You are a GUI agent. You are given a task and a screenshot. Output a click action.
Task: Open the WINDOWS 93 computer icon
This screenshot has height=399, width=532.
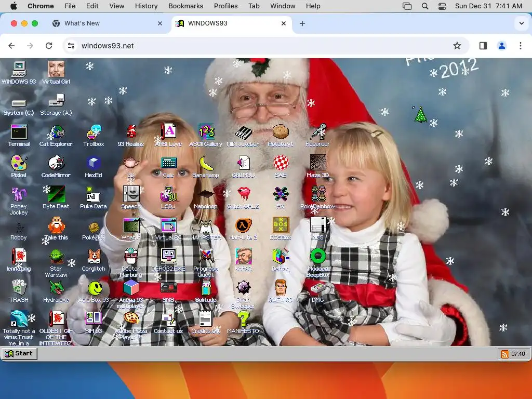pos(19,70)
